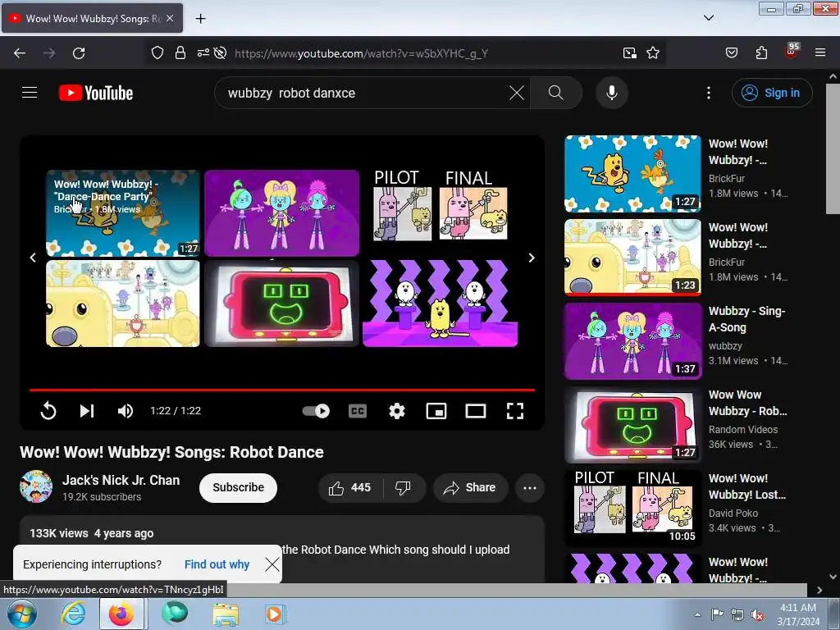The image size is (840, 630).
Task: Go back to previous page
Action: pos(20,53)
